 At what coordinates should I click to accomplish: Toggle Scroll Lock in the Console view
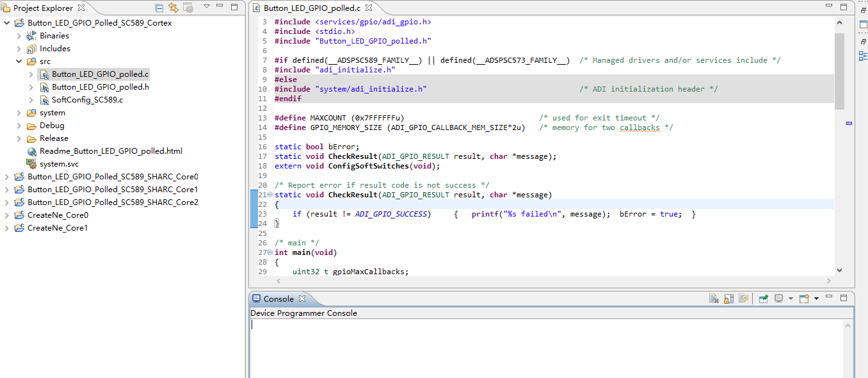coord(728,299)
